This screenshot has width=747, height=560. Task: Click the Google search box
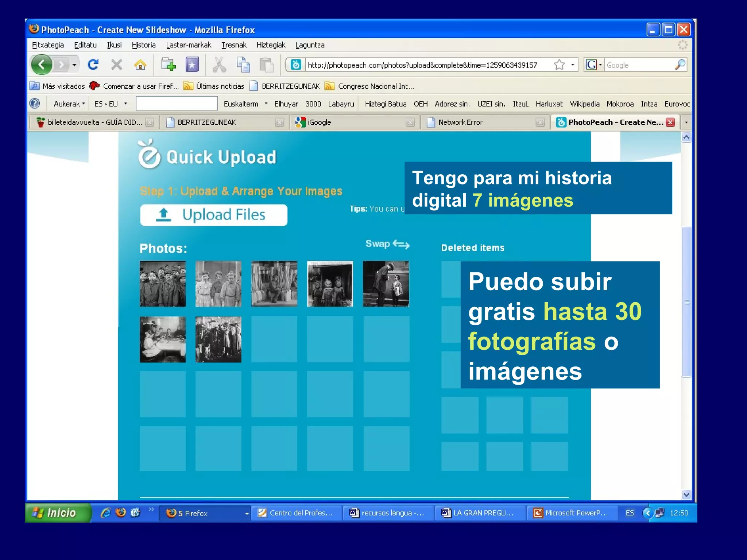[639, 65]
